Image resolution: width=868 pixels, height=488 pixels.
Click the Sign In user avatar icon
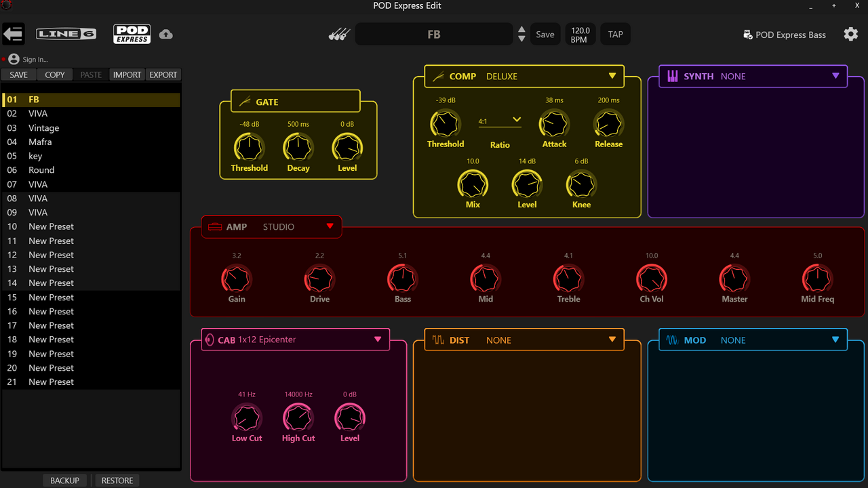(x=14, y=60)
